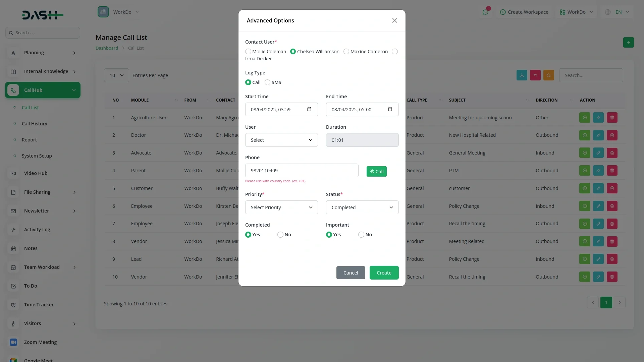Choose SMS log type
Image resolution: width=644 pixels, height=362 pixels.
pos(267,82)
